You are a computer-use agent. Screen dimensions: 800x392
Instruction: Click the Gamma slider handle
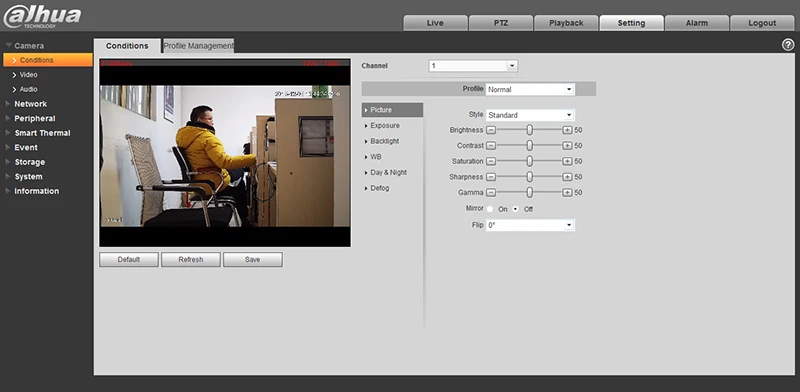[x=530, y=192]
